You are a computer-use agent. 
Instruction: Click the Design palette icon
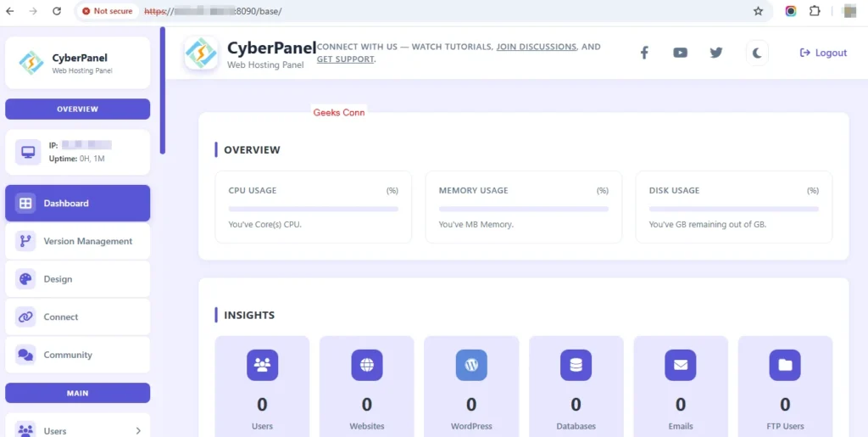(x=25, y=279)
